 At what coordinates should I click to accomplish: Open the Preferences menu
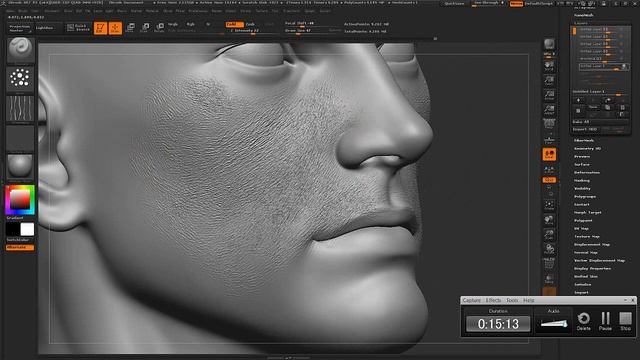tap(198, 11)
